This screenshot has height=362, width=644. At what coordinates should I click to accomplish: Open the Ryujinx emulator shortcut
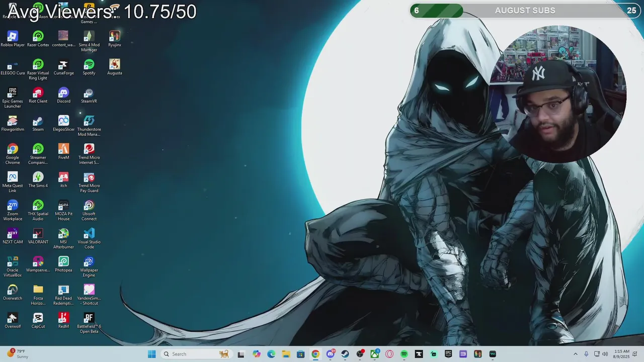(x=114, y=39)
